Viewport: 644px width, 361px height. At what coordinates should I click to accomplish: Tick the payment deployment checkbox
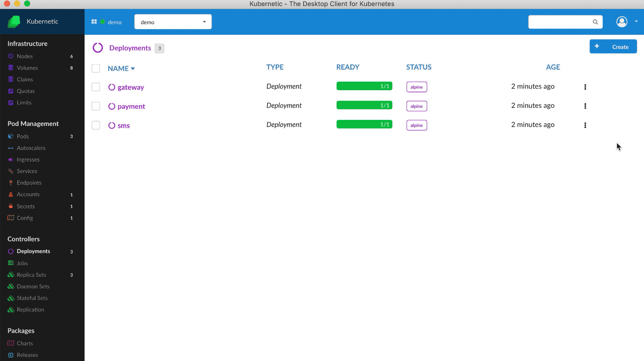[96, 106]
